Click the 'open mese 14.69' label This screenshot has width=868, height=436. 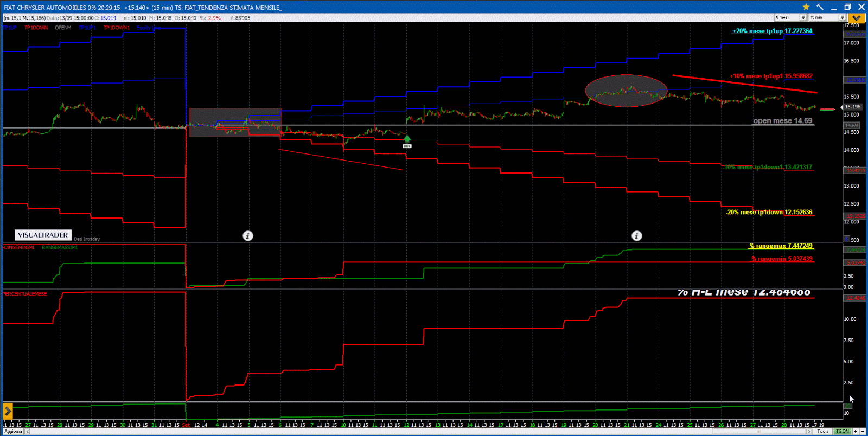click(x=783, y=121)
